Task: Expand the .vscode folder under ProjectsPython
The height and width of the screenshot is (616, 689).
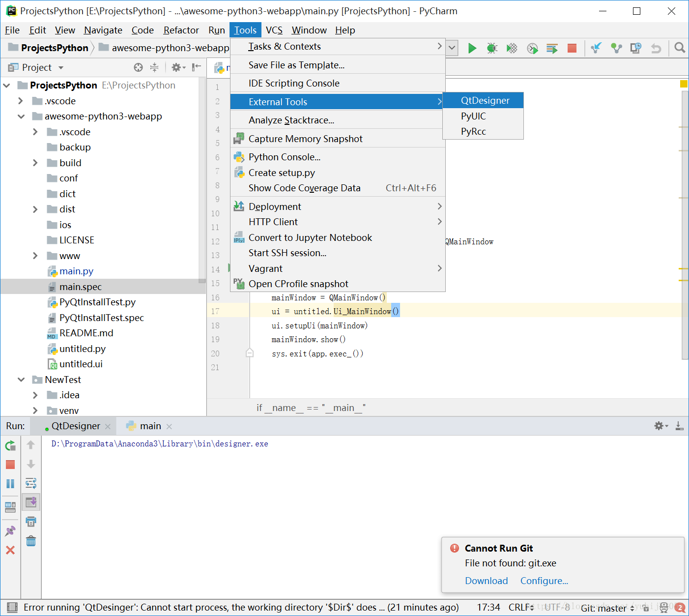Action: click(x=21, y=101)
